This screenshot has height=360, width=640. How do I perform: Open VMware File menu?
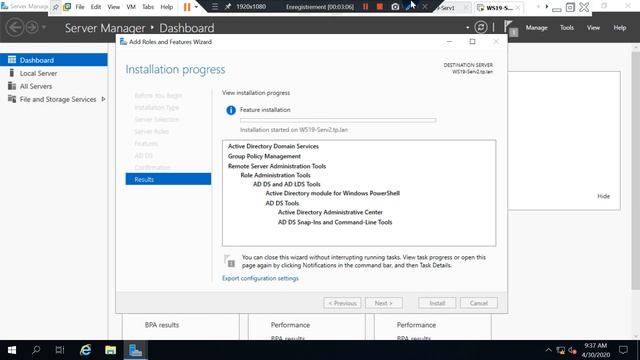[x=80, y=7]
